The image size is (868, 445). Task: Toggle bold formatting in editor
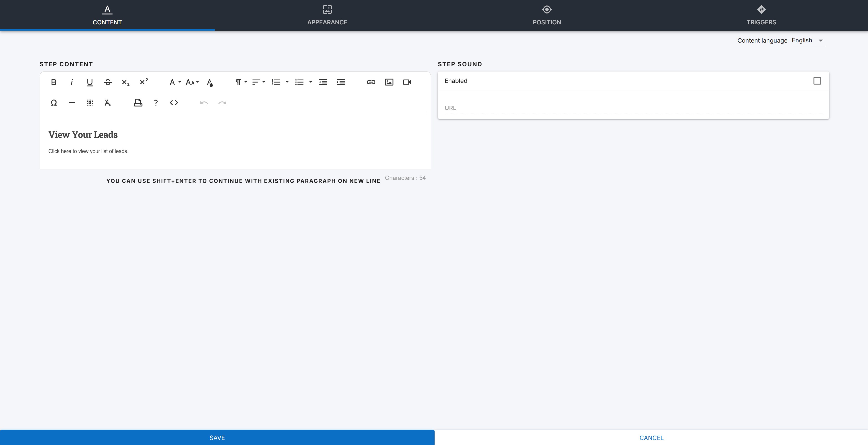[x=54, y=82]
